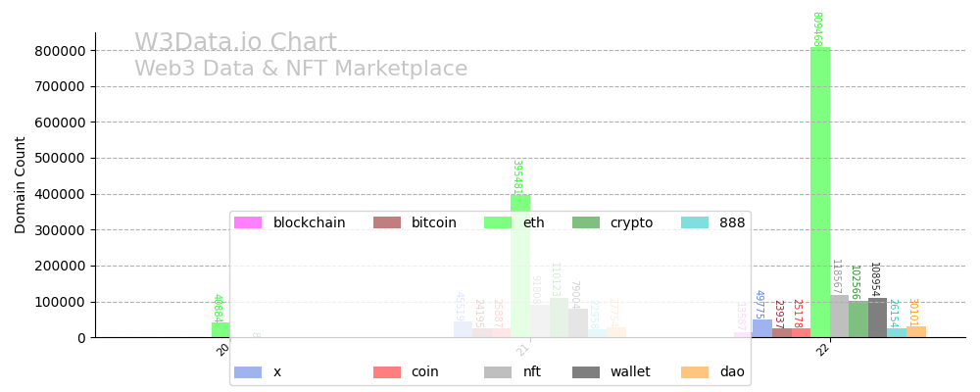Screen dimensions: 980x392
Task: Click the 800000 y-axis tick label
Action: [x=61, y=51]
